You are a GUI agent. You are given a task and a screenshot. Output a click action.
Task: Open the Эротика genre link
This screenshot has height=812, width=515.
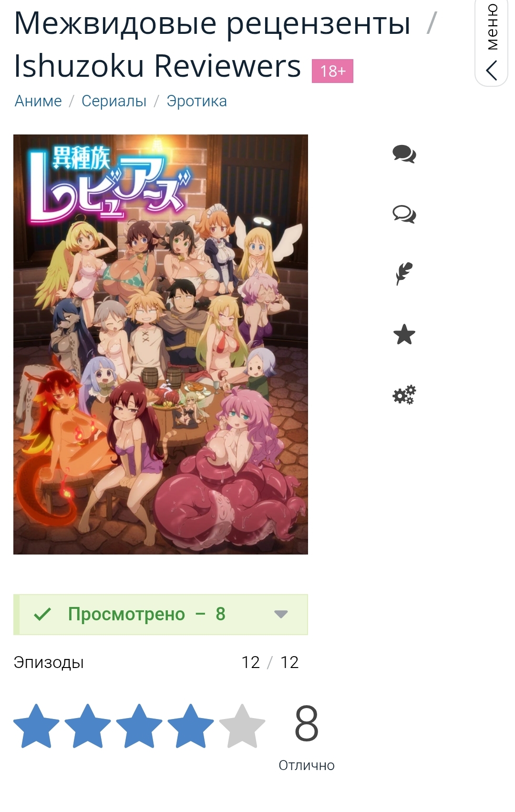196,101
